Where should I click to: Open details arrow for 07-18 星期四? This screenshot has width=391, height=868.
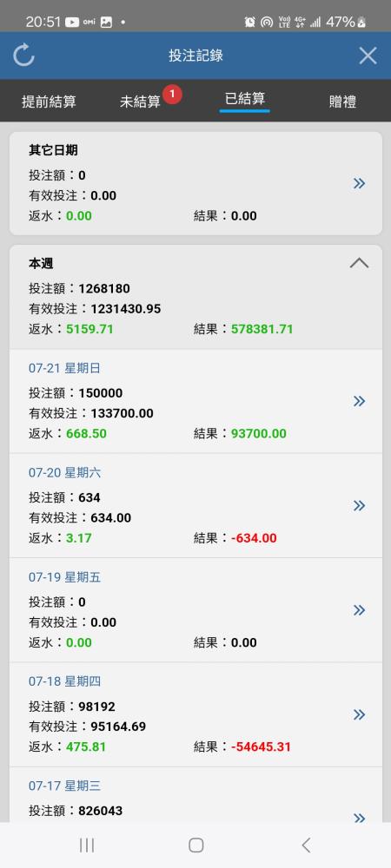click(360, 714)
